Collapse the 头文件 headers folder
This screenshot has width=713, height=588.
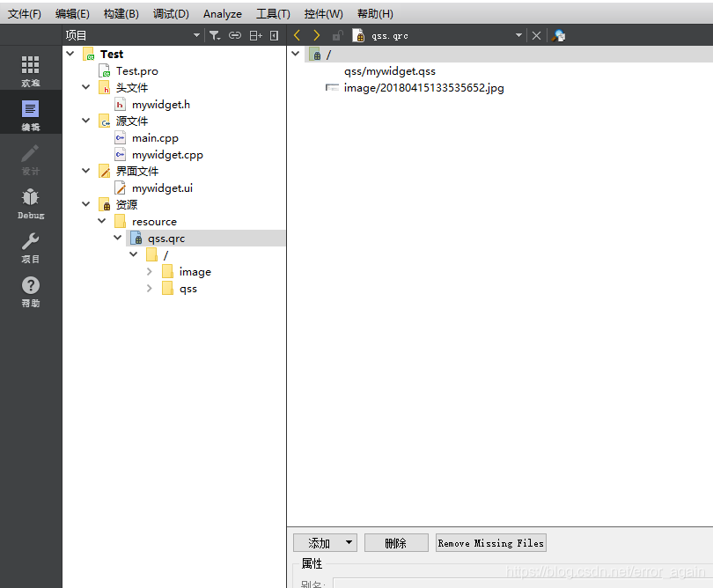(85, 87)
